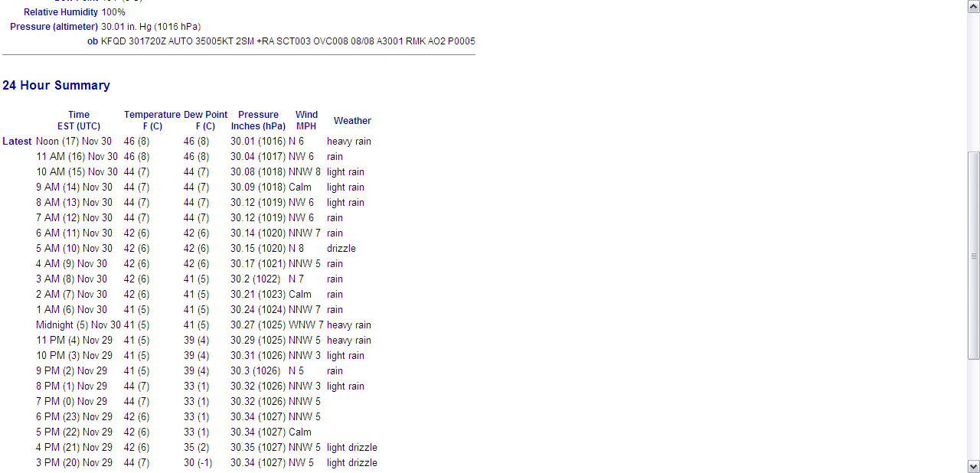Select the 24 Hour Summary heading

(x=56, y=86)
